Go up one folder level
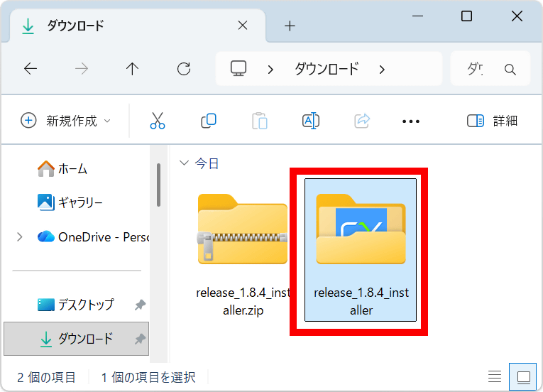543x392 pixels. click(132, 69)
